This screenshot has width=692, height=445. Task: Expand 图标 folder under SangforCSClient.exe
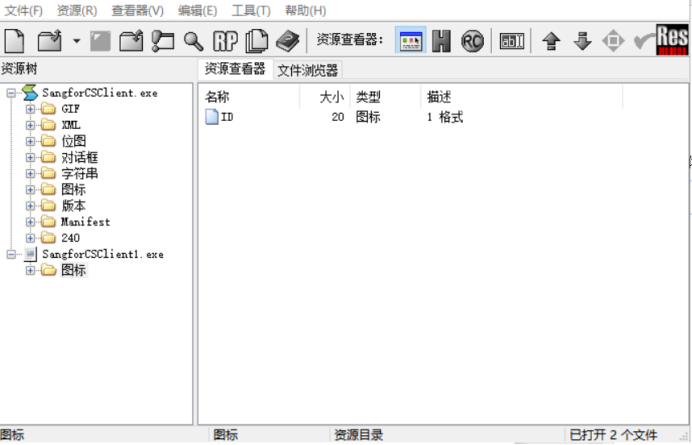coord(30,189)
